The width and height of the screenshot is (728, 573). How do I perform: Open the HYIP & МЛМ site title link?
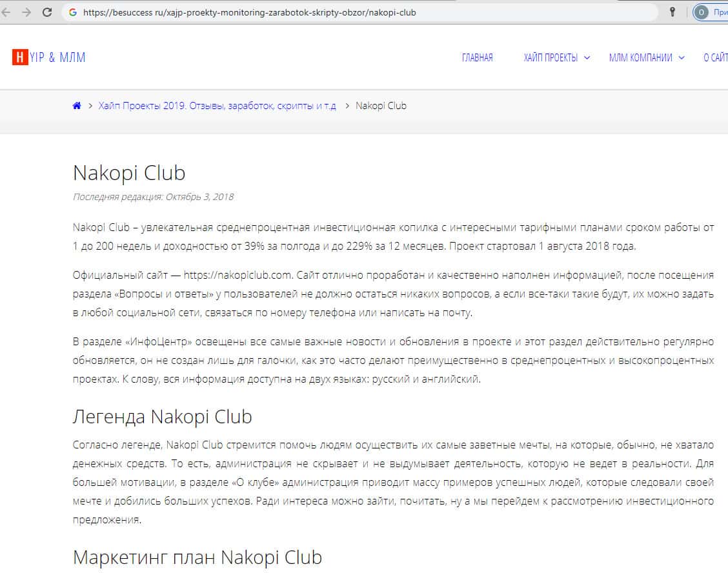(x=49, y=57)
